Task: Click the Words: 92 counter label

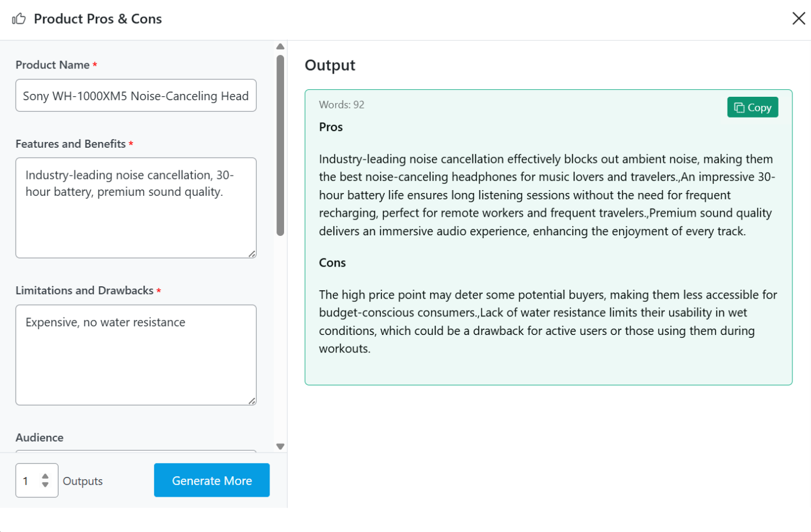Action: pos(341,105)
